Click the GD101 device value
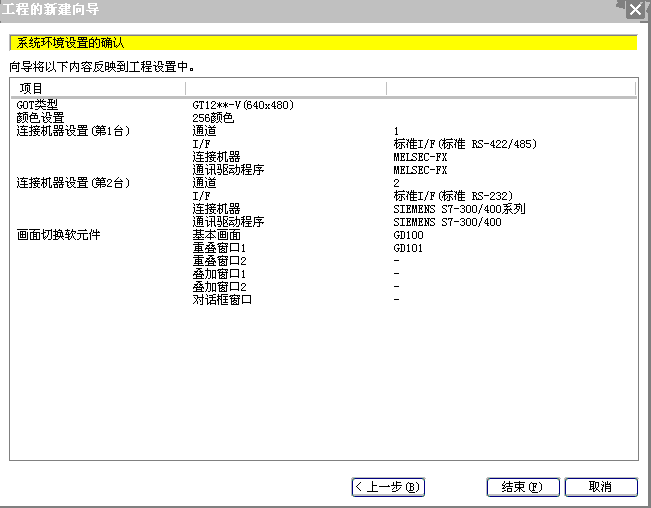651x508 pixels. [x=408, y=248]
